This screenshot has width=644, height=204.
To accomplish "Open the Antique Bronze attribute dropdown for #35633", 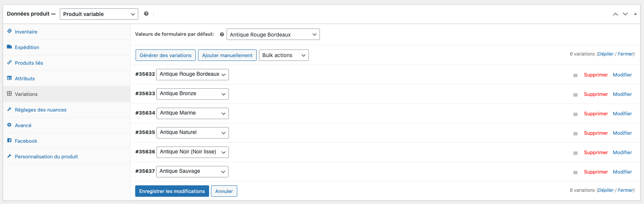I will pos(192,94).
